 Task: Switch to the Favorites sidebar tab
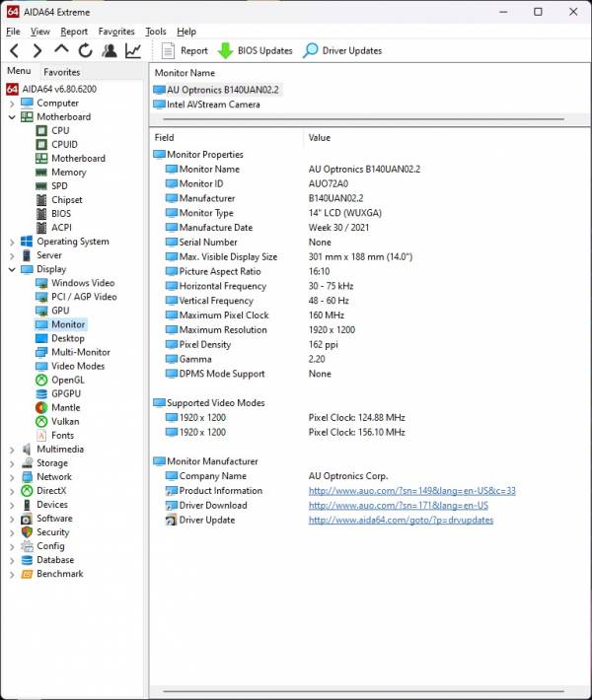[x=61, y=72]
